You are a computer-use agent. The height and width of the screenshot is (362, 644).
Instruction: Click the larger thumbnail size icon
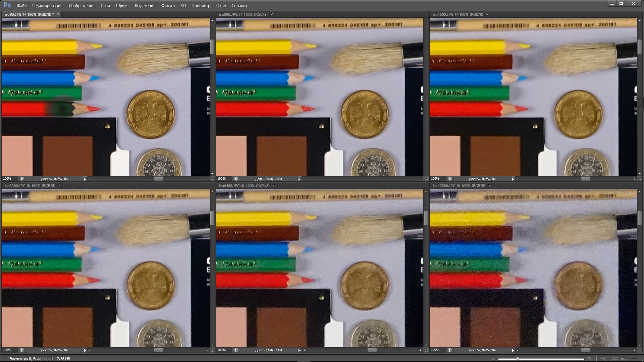click(x=588, y=359)
